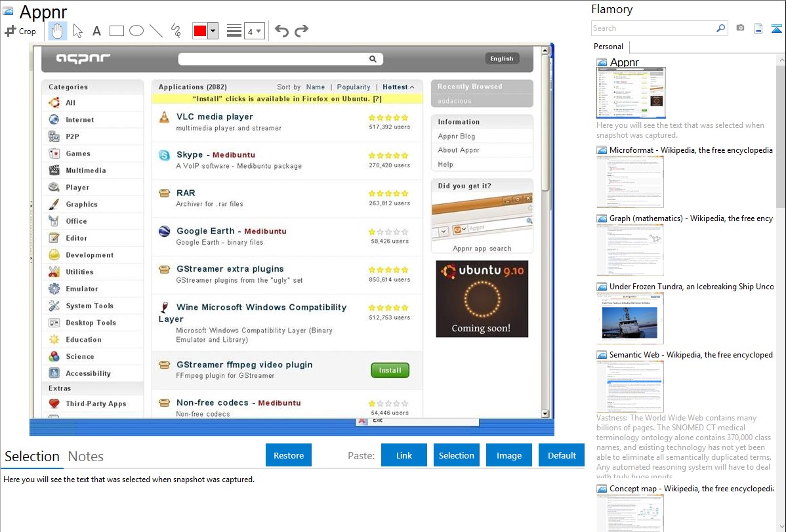
Task: Click the Default paste button
Action: pyautogui.click(x=562, y=455)
